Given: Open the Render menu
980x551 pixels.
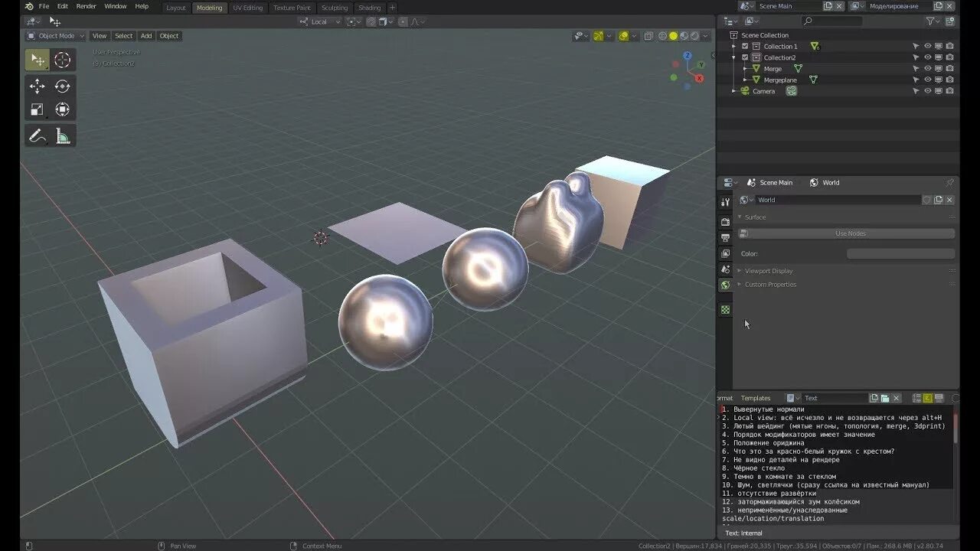Looking at the screenshot, I should [86, 6].
